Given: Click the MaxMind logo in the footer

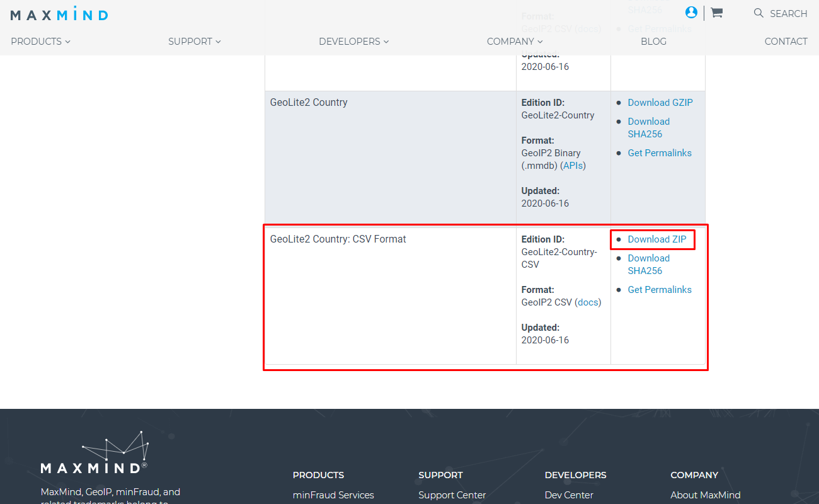Looking at the screenshot, I should [x=94, y=452].
